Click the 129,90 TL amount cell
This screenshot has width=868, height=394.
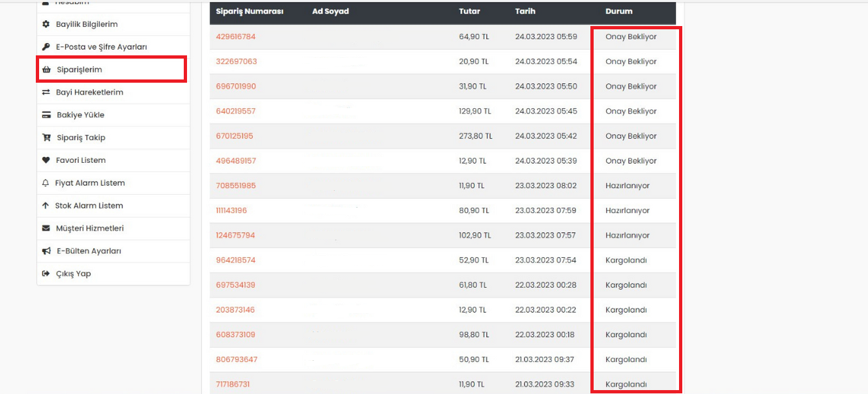tap(475, 111)
